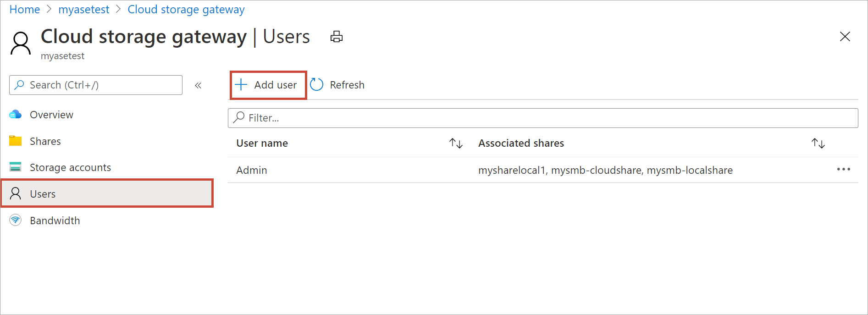Select the Admin user name cell
Viewport: 868px width, 315px height.
(x=252, y=170)
